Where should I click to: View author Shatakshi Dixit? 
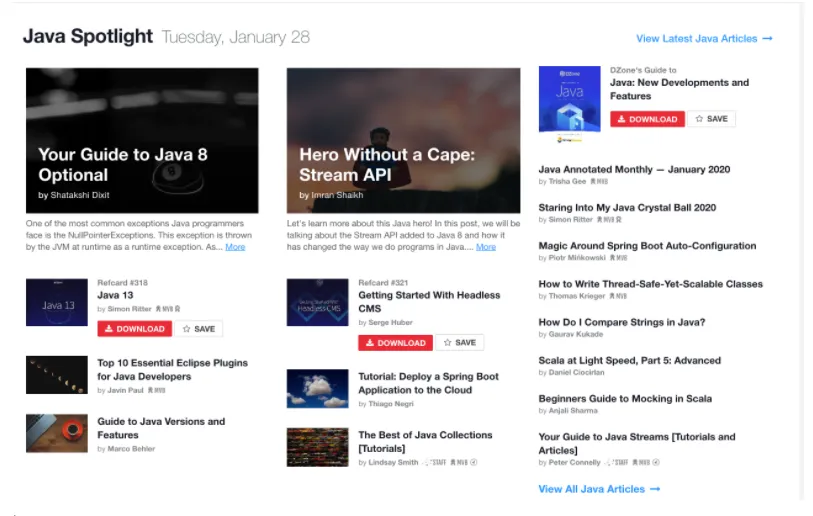pyautogui.click(x=80, y=195)
